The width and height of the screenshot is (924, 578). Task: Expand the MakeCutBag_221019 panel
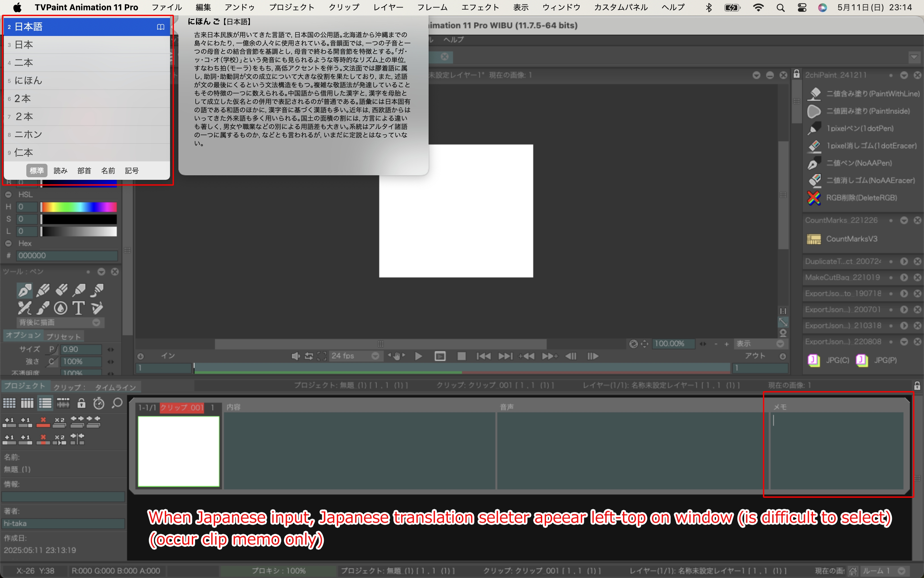[904, 277]
